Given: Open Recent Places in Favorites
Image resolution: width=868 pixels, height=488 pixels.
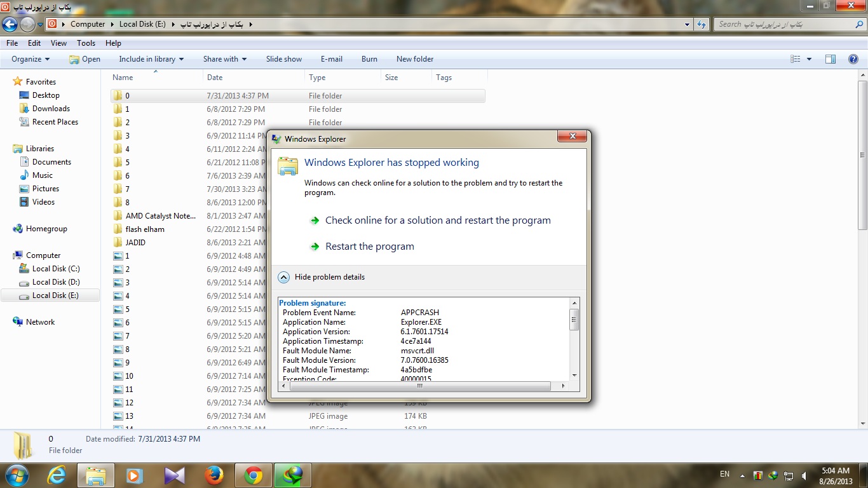Looking at the screenshot, I should tap(55, 122).
